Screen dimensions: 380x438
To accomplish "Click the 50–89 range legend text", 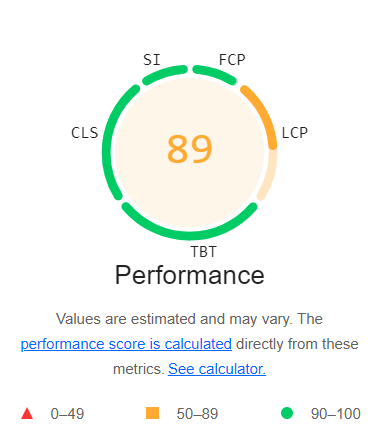I will tap(197, 414).
